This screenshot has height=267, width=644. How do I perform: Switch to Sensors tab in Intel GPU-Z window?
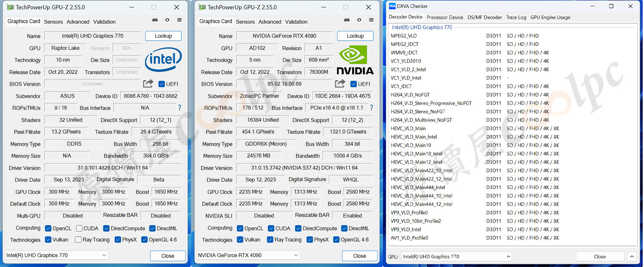53,21
